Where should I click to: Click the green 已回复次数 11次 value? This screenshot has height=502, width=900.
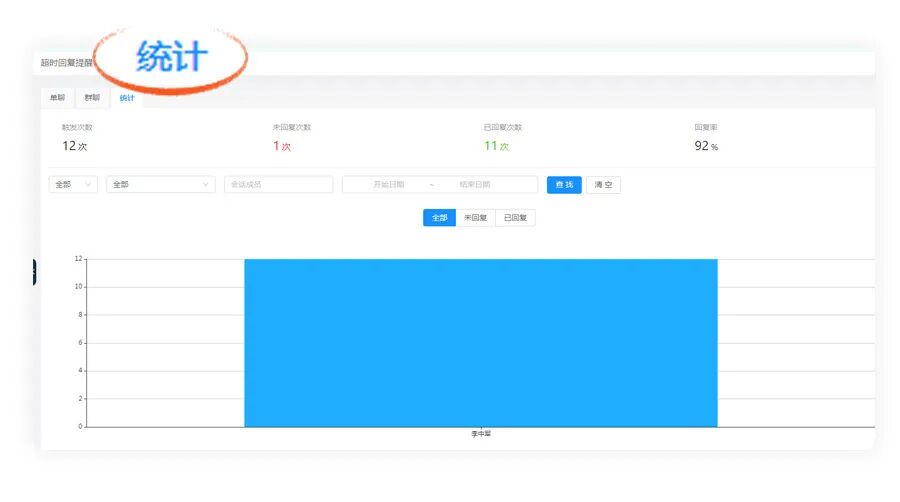tap(496, 146)
